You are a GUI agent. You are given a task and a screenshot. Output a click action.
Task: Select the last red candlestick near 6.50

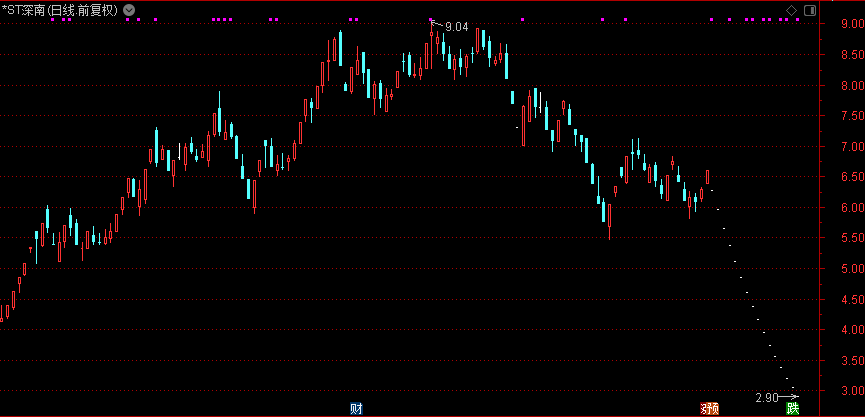coord(707,177)
